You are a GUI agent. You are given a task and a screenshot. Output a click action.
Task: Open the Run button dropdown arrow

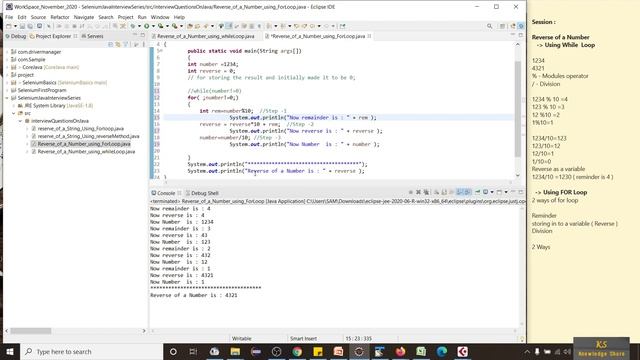point(153,26)
